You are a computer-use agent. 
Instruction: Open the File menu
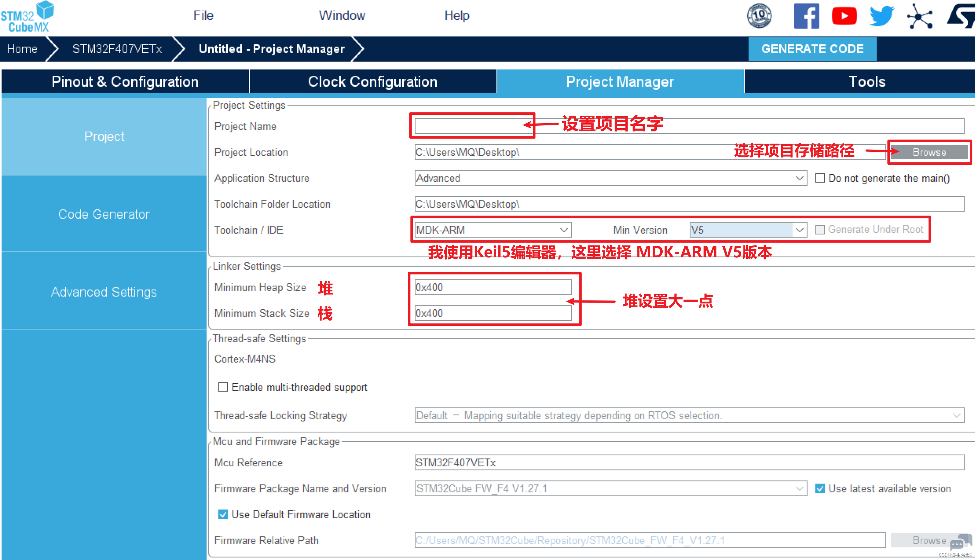click(x=203, y=15)
